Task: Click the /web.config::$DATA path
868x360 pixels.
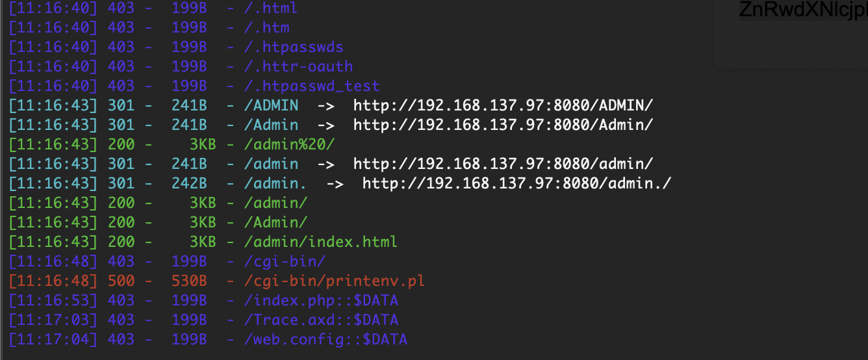Action: click(x=325, y=339)
